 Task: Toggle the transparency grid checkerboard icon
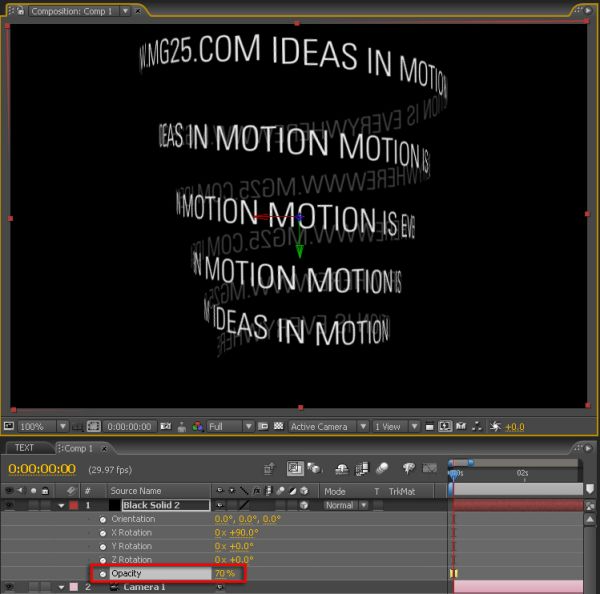[279, 426]
